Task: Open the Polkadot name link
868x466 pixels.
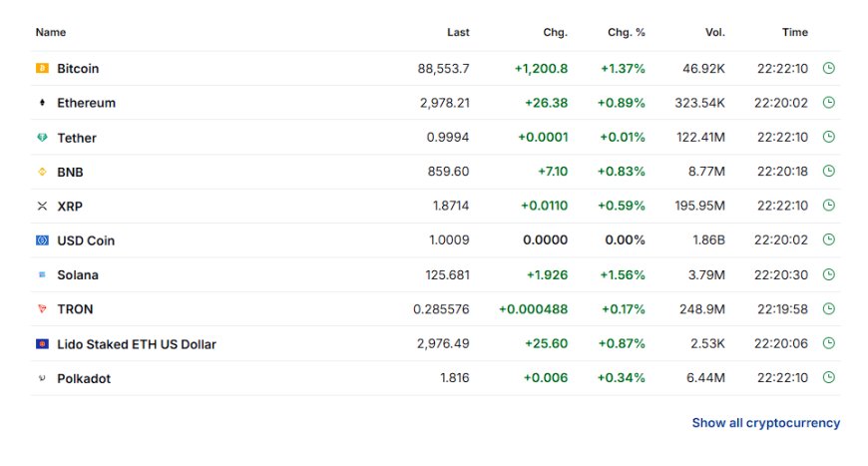Action: (x=84, y=378)
